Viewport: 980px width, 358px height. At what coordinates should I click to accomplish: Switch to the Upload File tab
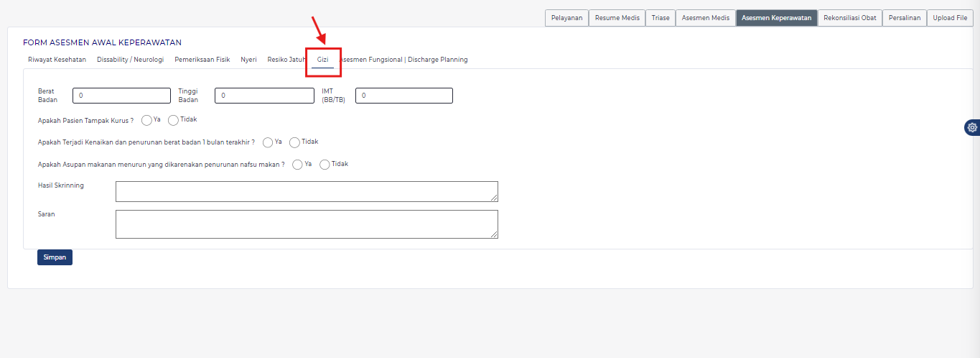949,18
